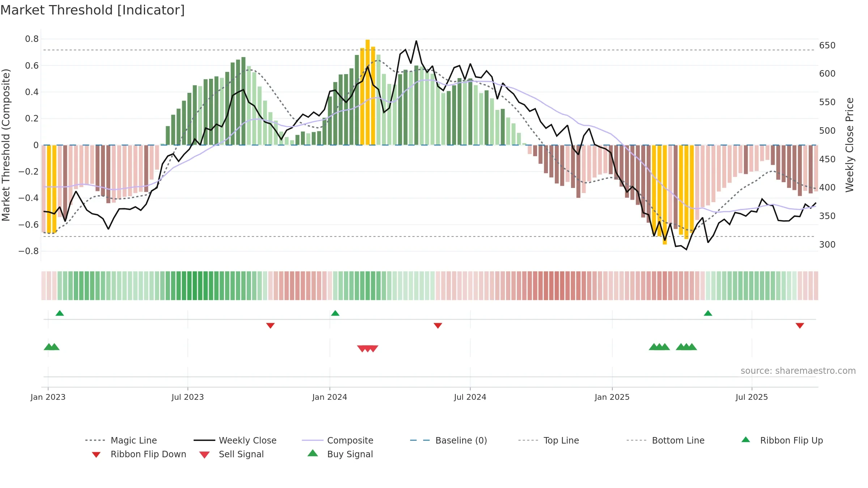Toggle the Sell Signal legend entry

pyautogui.click(x=231, y=454)
